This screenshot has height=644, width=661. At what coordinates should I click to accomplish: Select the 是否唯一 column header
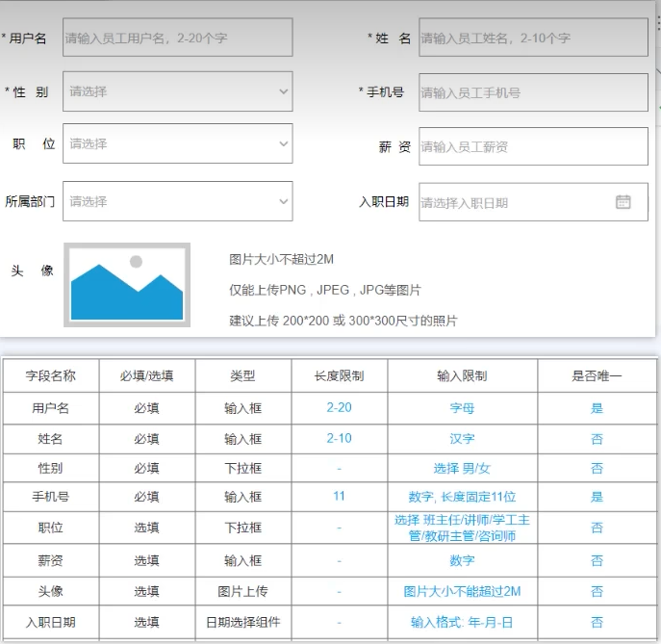[597, 376]
